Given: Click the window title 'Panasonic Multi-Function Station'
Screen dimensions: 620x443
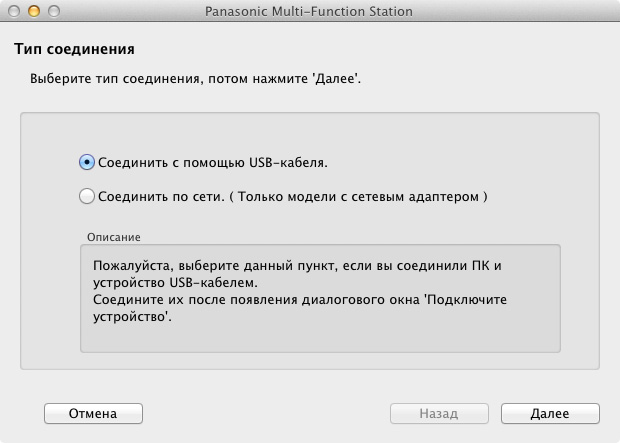Looking at the screenshot, I should [309, 11].
